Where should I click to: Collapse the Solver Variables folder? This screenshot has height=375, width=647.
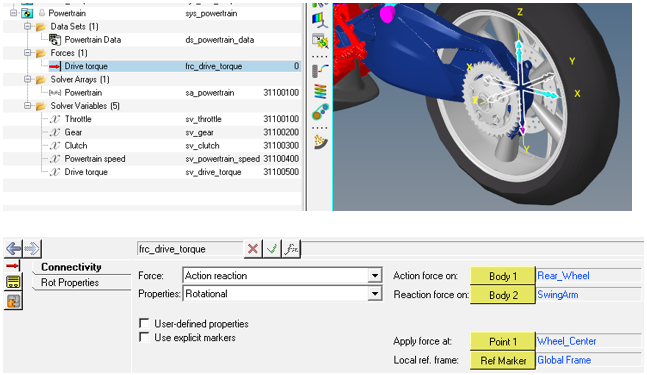point(27,106)
